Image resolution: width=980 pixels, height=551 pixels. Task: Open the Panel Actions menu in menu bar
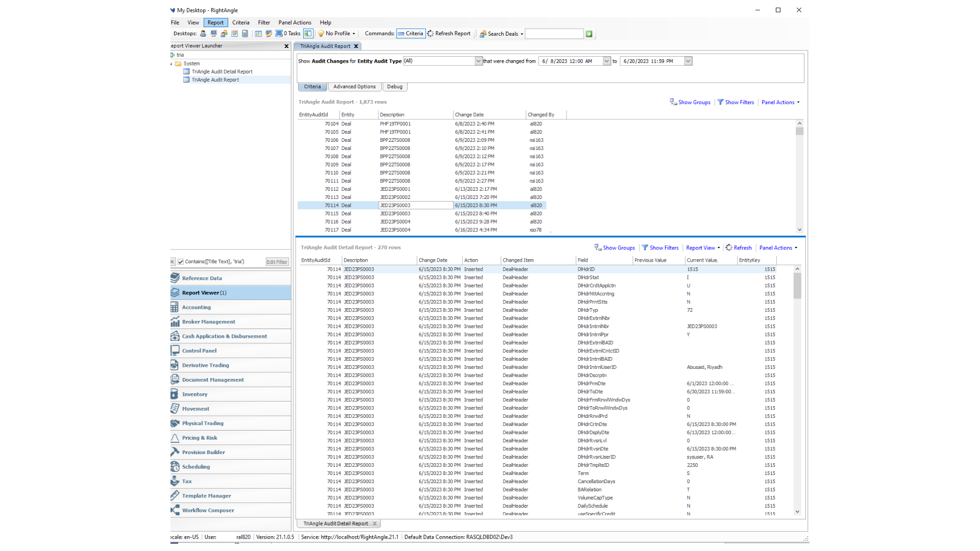coord(295,22)
